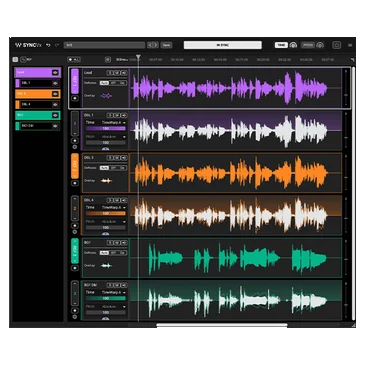This screenshot has height=365, width=365.
Task: Select DBL 1 track in sidebar list
Action: (38, 83)
